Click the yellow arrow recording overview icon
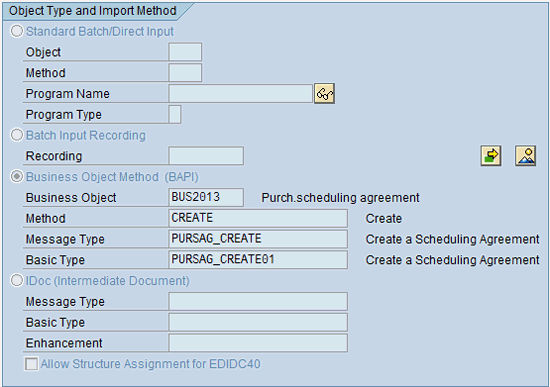The height and width of the screenshot is (387, 550). click(491, 156)
